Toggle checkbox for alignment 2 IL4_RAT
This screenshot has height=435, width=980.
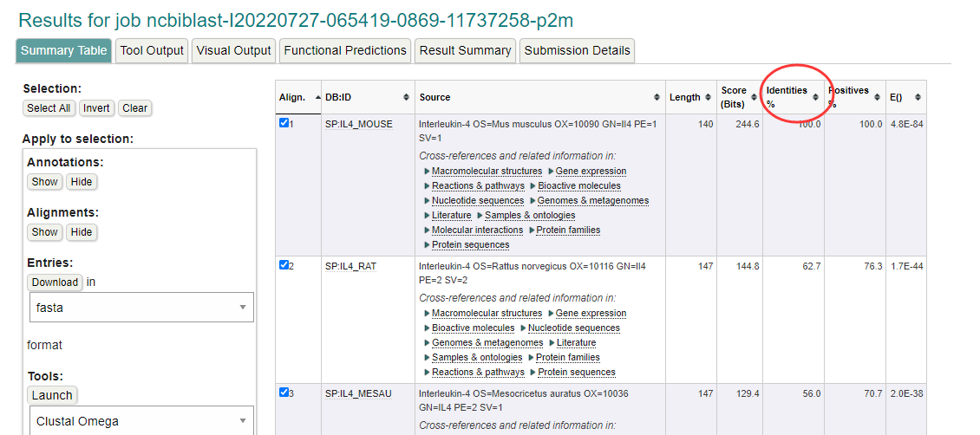284,265
